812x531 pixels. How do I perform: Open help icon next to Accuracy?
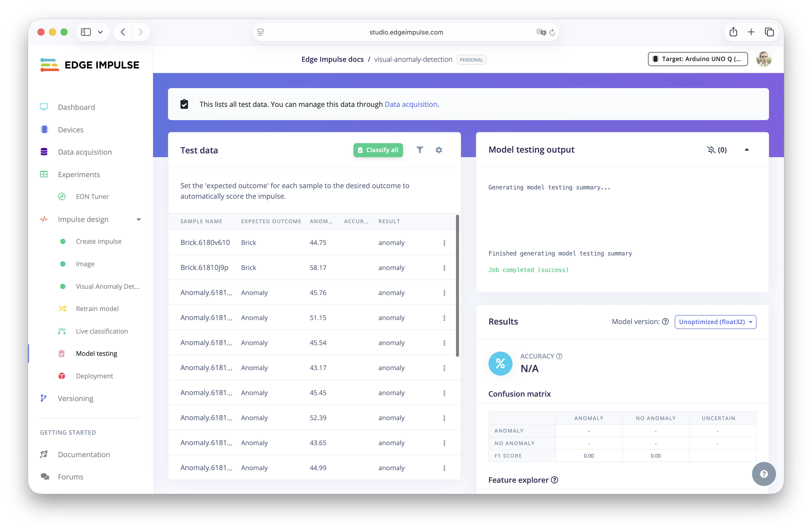click(559, 356)
